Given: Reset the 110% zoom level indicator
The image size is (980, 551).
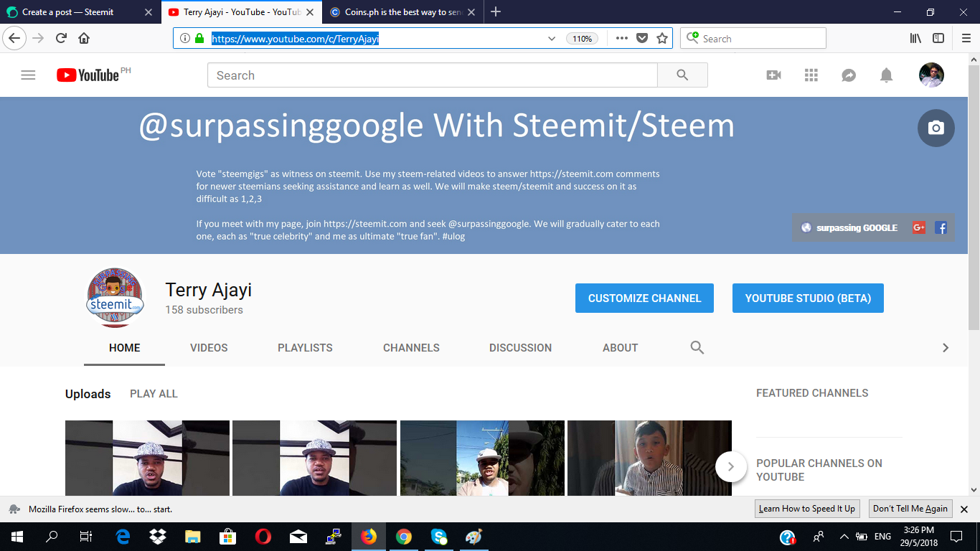Looking at the screenshot, I should [x=582, y=39].
